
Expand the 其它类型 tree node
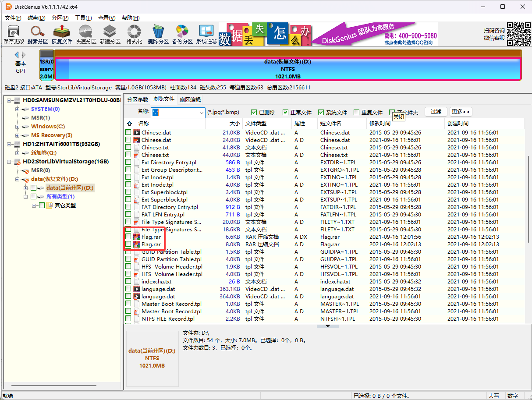point(34,205)
